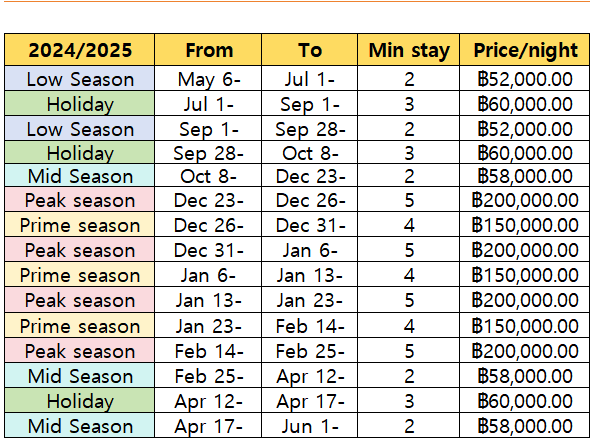The image size is (595, 441).
Task: Click the From column header
Action: coord(208,50)
